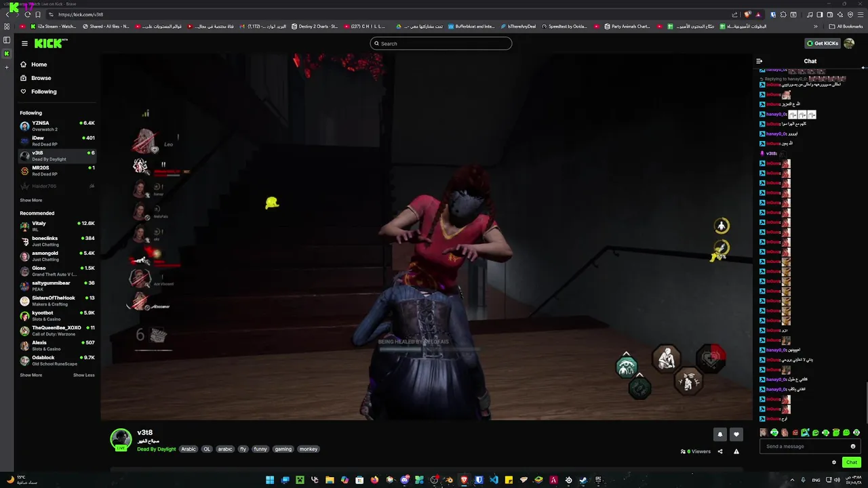The height and width of the screenshot is (488, 868).
Task: Open chat settings gear icon
Action: pos(834,462)
